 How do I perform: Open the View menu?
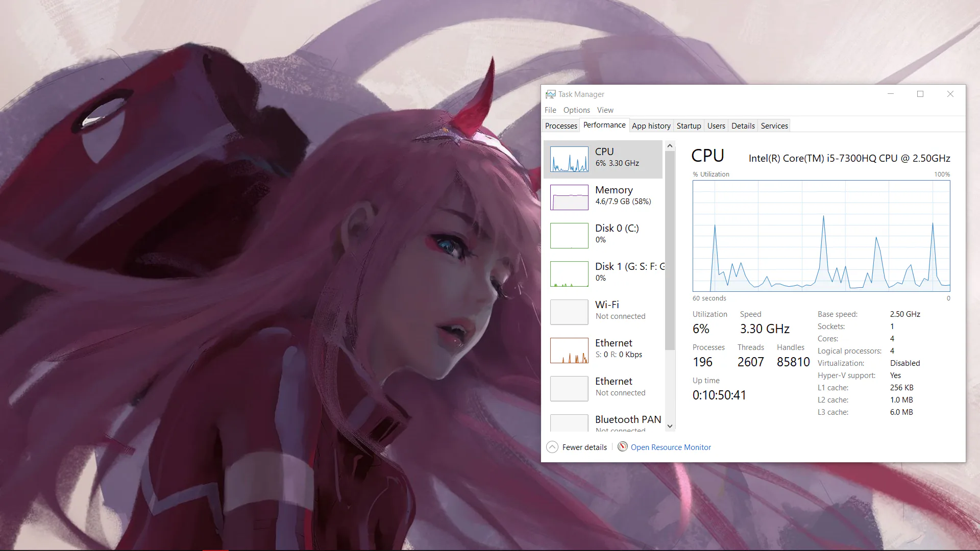click(605, 110)
